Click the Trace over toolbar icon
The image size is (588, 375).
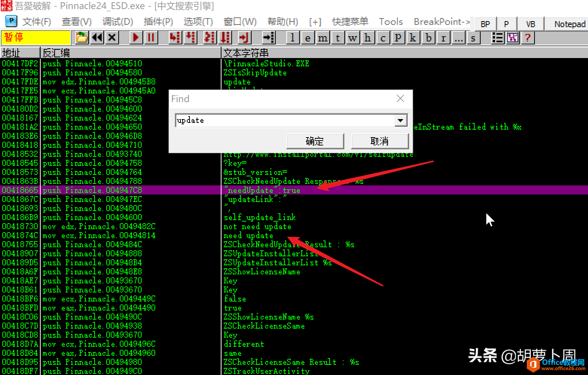point(225,38)
